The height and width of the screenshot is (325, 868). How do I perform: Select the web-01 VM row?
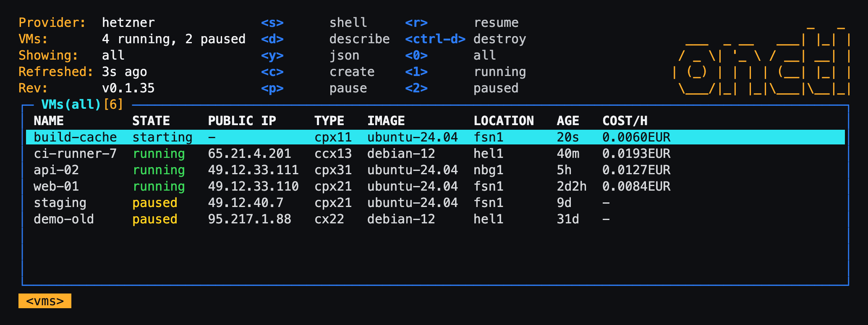[x=435, y=186]
